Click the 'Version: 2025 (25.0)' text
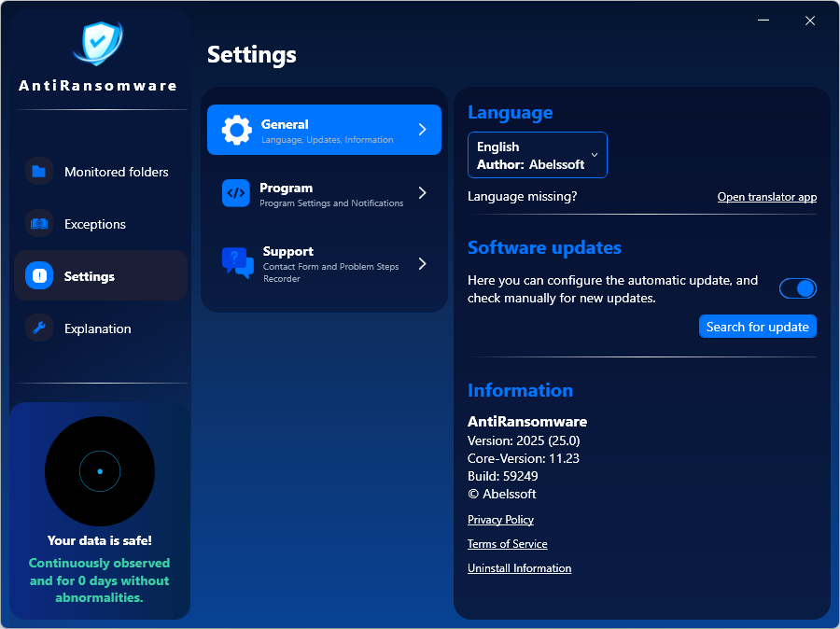This screenshot has width=840, height=629. click(x=524, y=440)
